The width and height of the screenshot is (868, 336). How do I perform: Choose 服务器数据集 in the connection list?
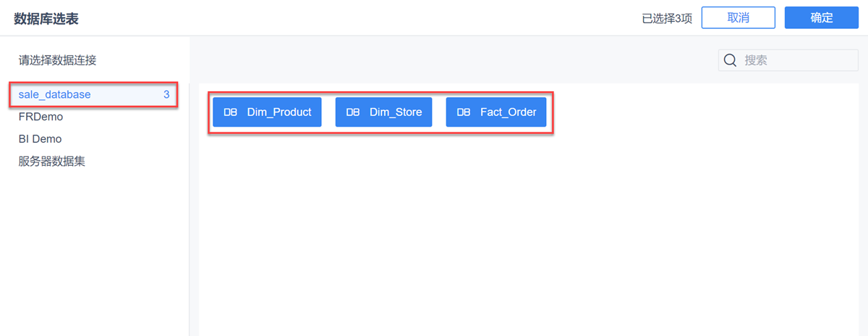pos(52,161)
